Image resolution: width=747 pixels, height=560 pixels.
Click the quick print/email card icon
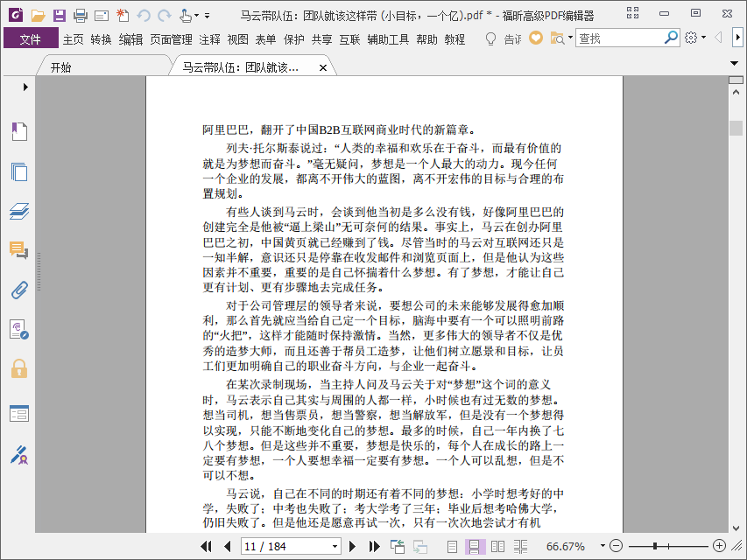(x=102, y=17)
